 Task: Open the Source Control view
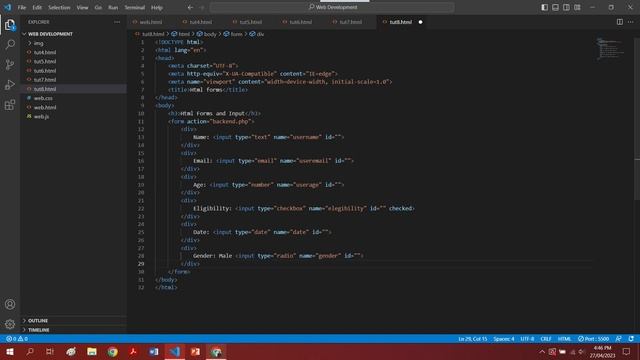click(x=10, y=64)
